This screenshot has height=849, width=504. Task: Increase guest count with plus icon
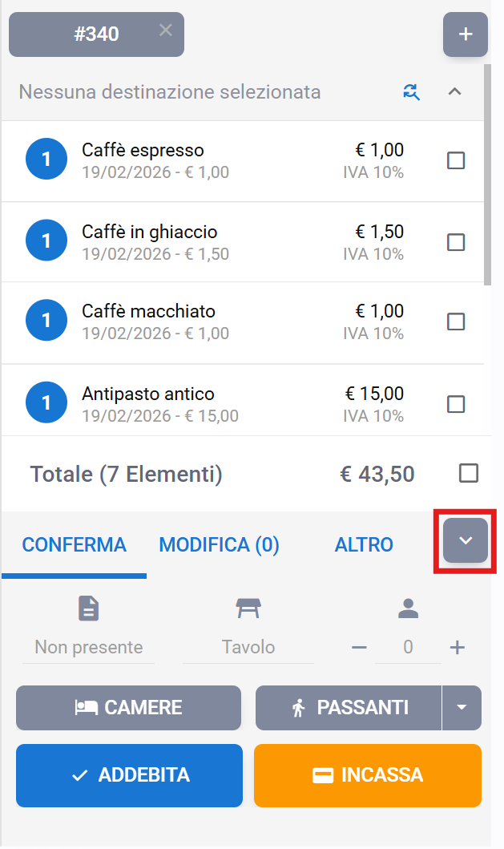click(457, 647)
